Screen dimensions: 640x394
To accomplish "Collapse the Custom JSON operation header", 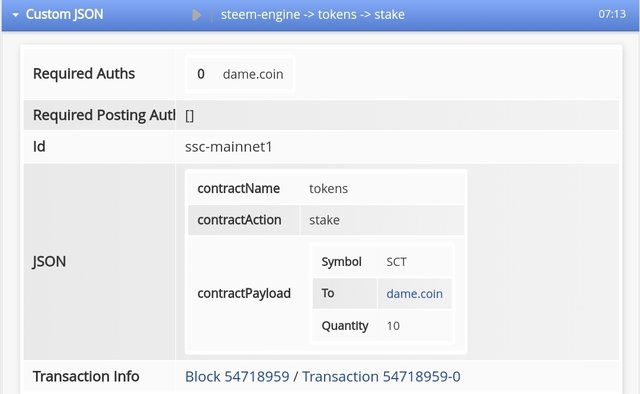I will pyautogui.click(x=16, y=15).
